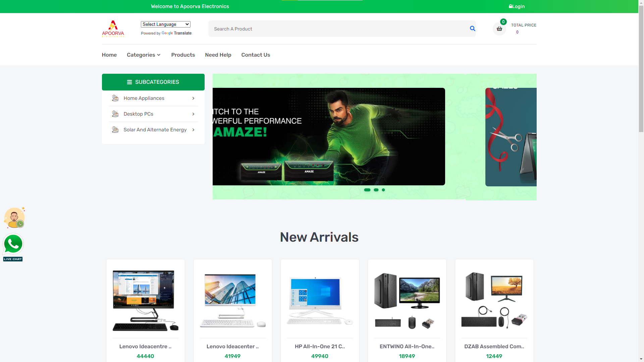Viewport: 644px width, 362px height.
Task: Open the Contact Us menu item
Action: coord(256,55)
